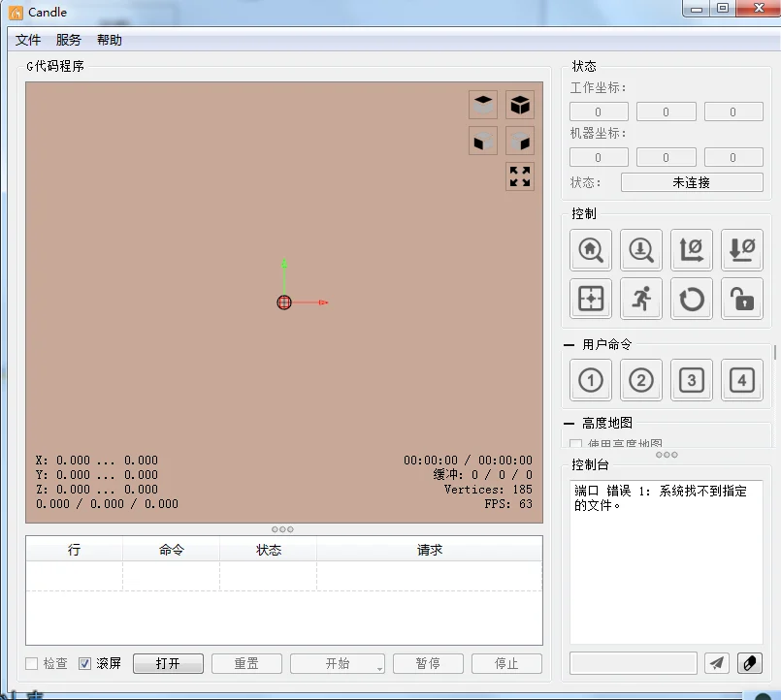
Task: Click the FPS: 63 readout
Action: (508, 504)
